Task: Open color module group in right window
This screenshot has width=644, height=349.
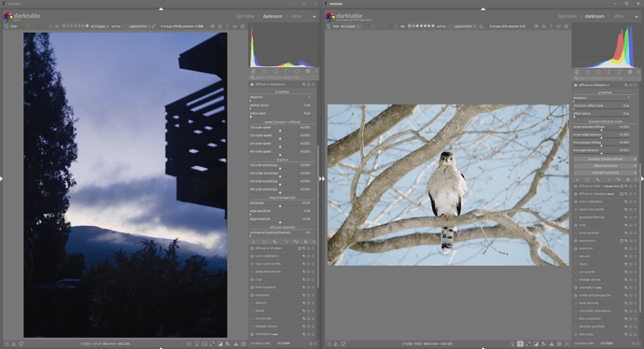Action: 609,72
